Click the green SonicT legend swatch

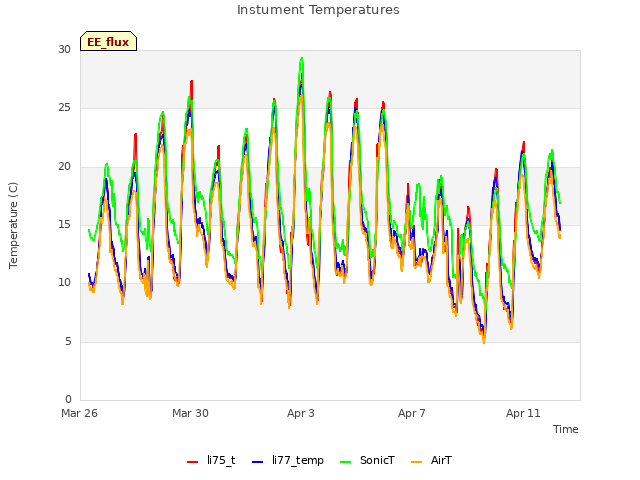(346, 462)
